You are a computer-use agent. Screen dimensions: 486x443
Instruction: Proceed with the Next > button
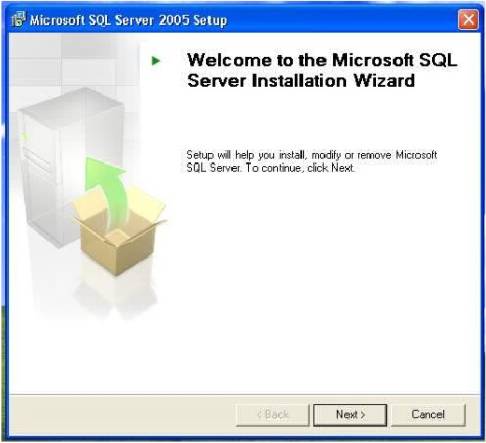350,415
